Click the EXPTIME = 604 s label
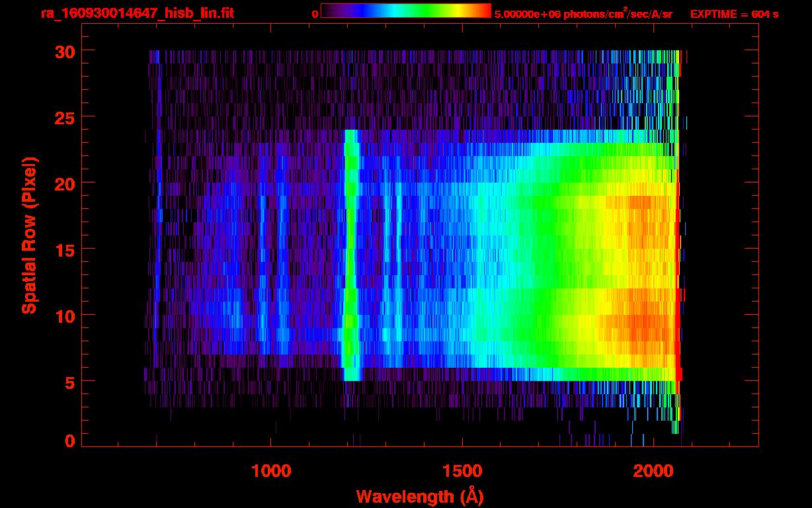The image size is (812, 508). (x=734, y=14)
